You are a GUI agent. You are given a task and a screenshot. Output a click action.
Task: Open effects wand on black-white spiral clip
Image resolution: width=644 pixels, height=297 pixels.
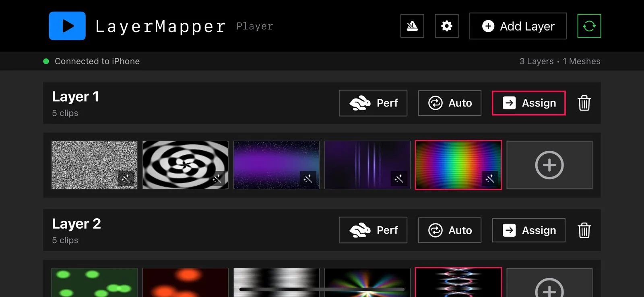click(x=217, y=178)
